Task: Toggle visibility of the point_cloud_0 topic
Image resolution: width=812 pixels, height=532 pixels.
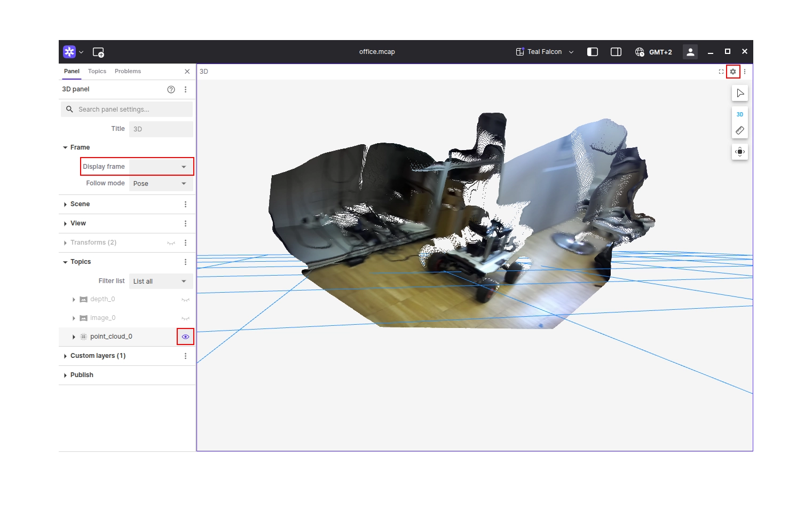Action: 185,337
